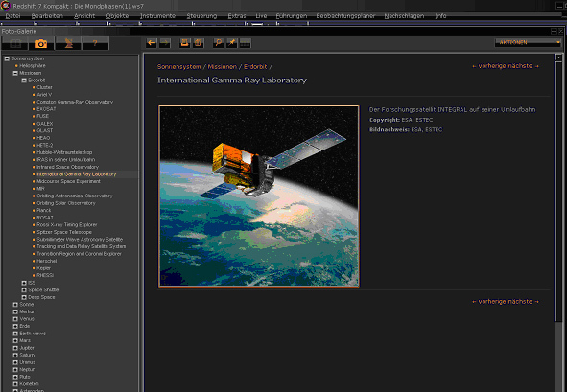Select ROSAT in the tree
Screen dimensions: 567x392
pos(45,218)
